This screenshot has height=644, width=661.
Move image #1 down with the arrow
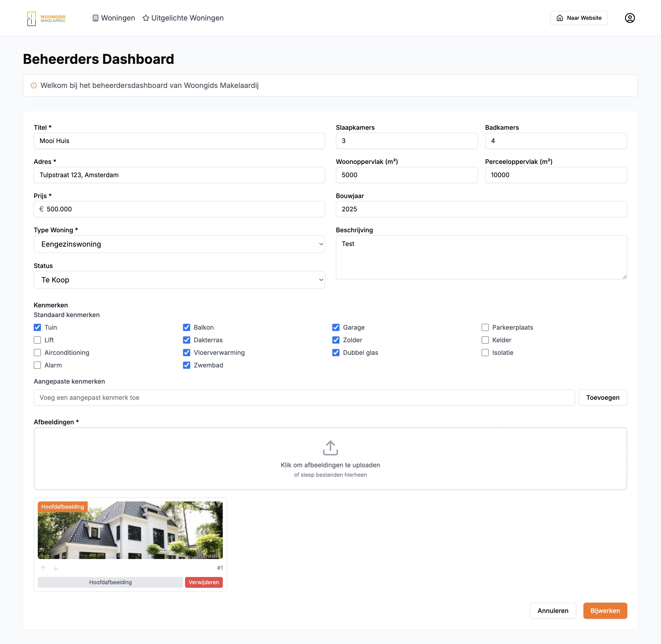coord(56,568)
